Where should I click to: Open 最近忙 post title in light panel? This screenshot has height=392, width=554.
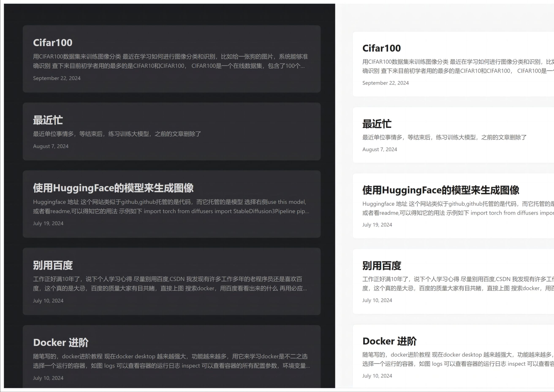[x=377, y=124]
